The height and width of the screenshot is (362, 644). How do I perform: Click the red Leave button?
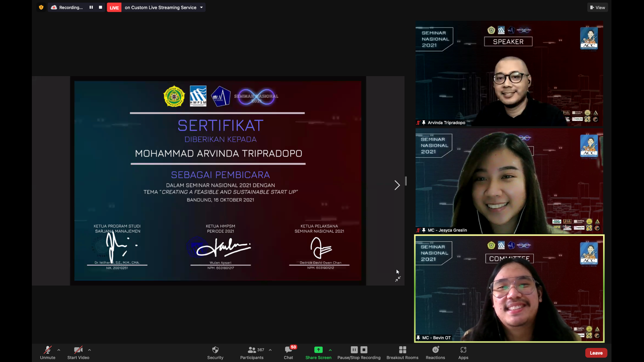click(596, 353)
